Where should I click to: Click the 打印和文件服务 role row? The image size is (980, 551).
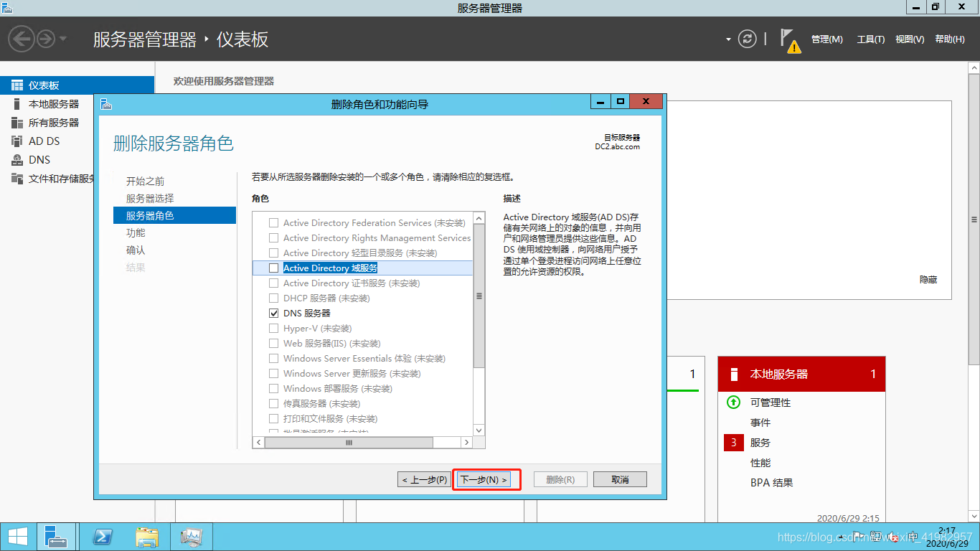pos(363,419)
